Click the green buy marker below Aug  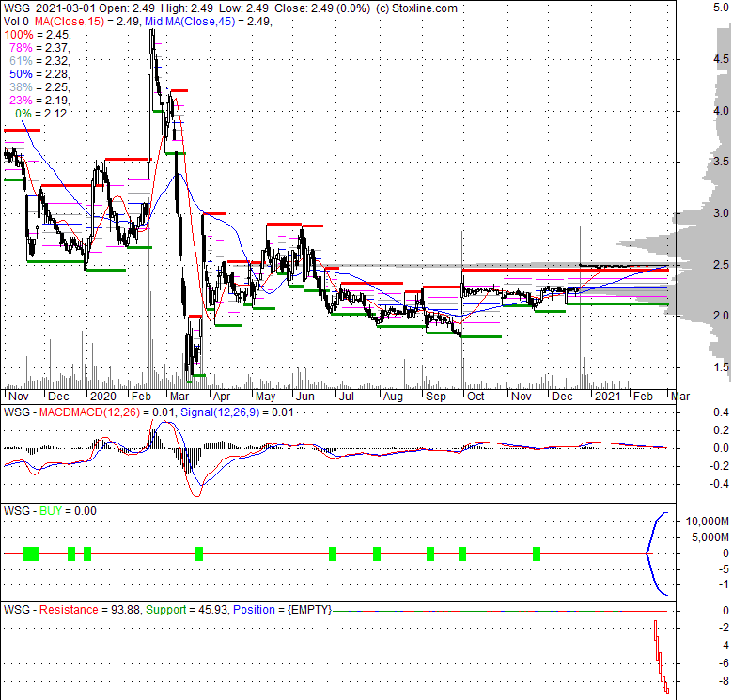coord(377,553)
